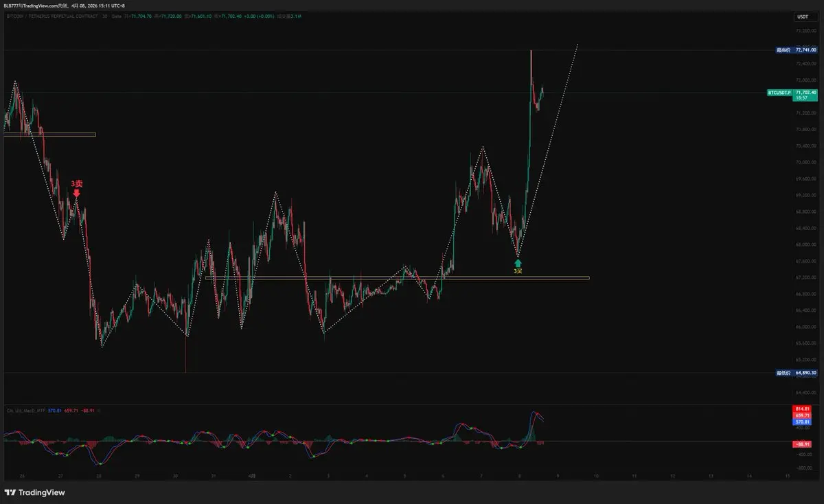Select the 570.81 blue indicator value label
This screenshot has height=504, width=824.
click(803, 422)
